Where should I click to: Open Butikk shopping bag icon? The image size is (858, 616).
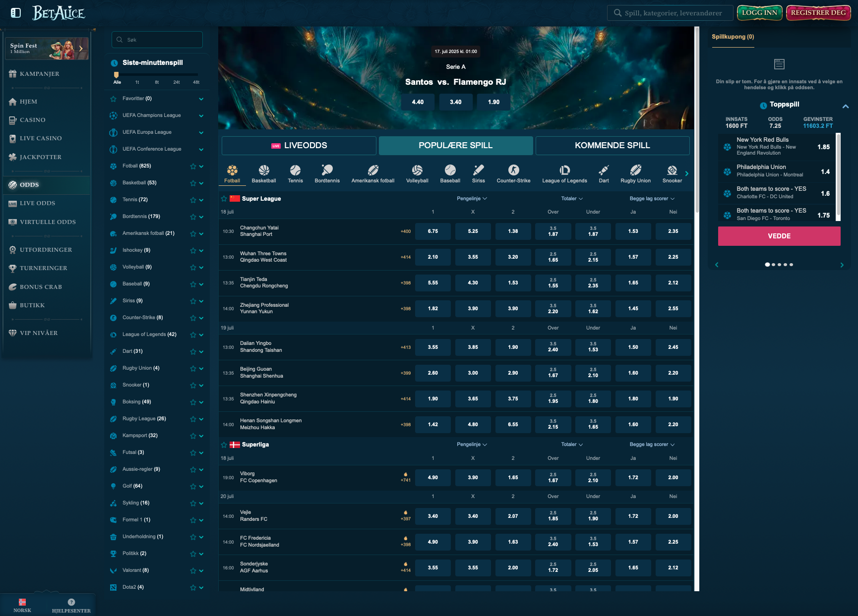[13, 305]
